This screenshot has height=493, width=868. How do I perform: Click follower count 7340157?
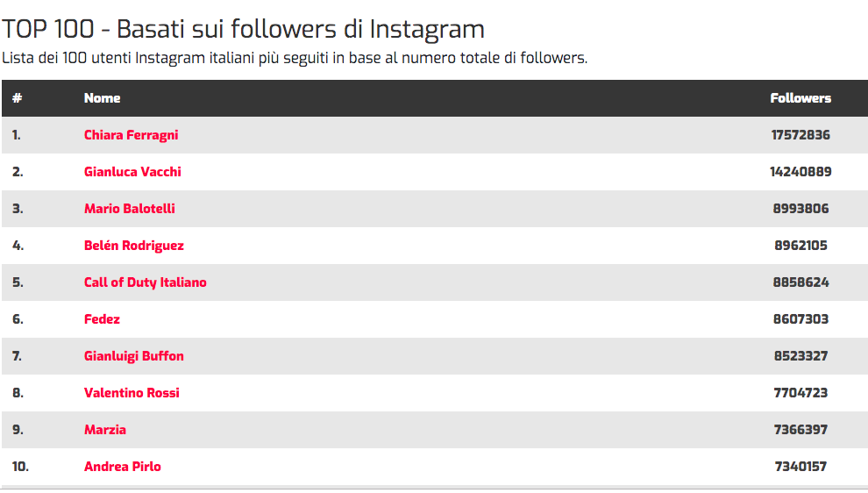tap(800, 467)
